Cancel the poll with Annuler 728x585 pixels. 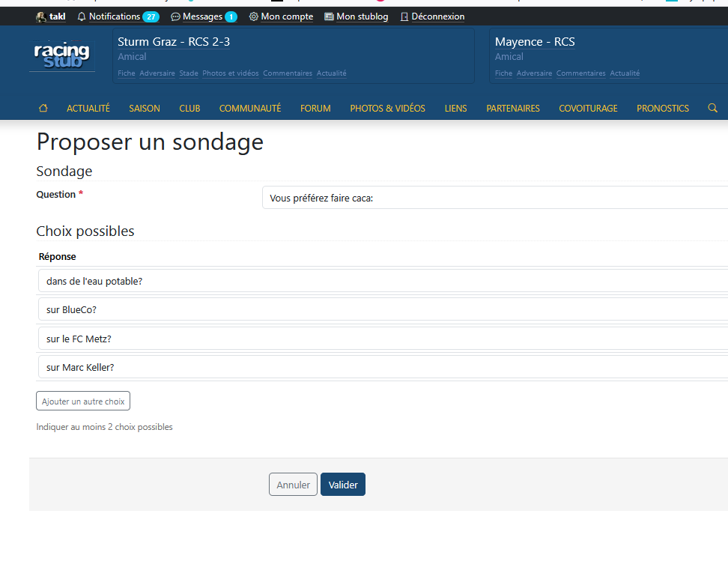point(293,485)
